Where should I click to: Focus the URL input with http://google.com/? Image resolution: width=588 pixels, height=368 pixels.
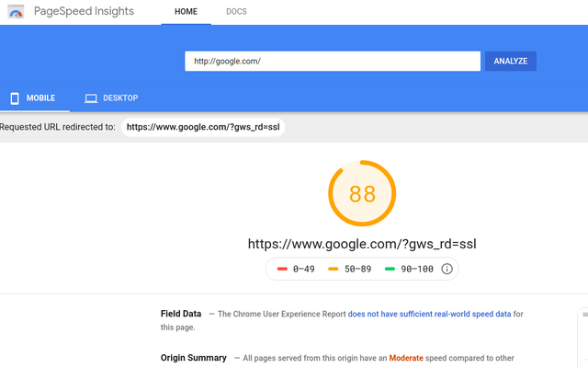coord(333,62)
